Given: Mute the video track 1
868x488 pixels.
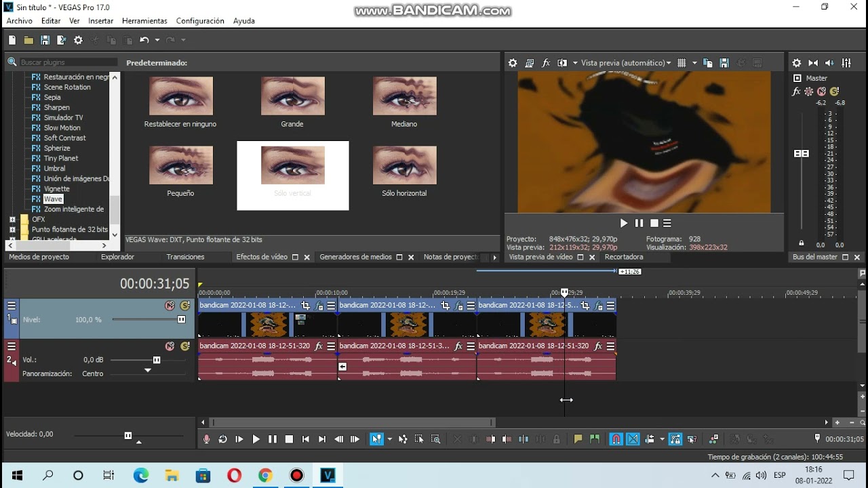Looking at the screenshot, I should pos(170,306).
